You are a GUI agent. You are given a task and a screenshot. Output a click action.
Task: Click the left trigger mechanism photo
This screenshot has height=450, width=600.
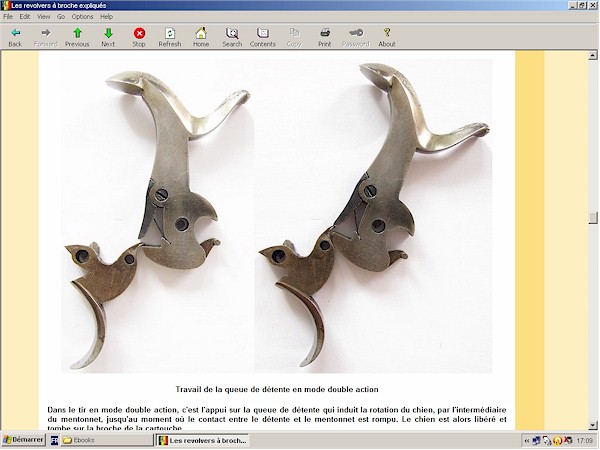click(x=158, y=216)
